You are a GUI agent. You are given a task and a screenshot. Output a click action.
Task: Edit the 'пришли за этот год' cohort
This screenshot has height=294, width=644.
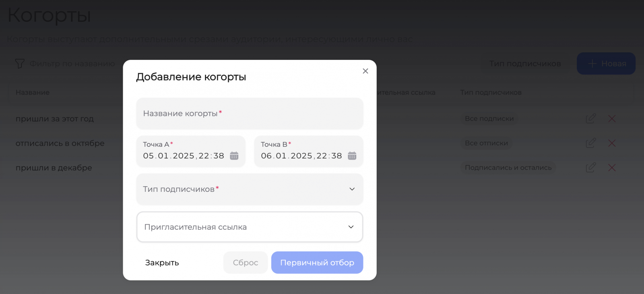[590, 119]
